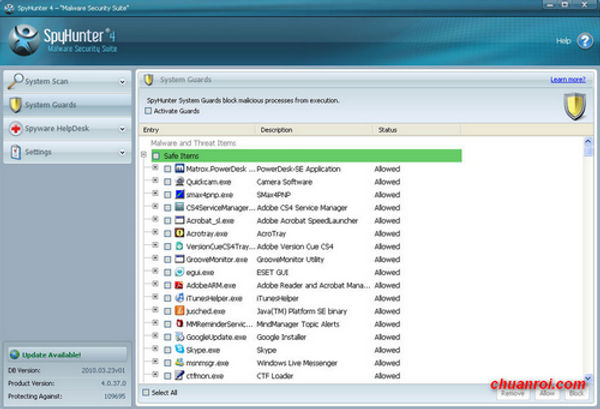Click the Update Available globe icon
The image size is (600, 409).
click(x=15, y=355)
